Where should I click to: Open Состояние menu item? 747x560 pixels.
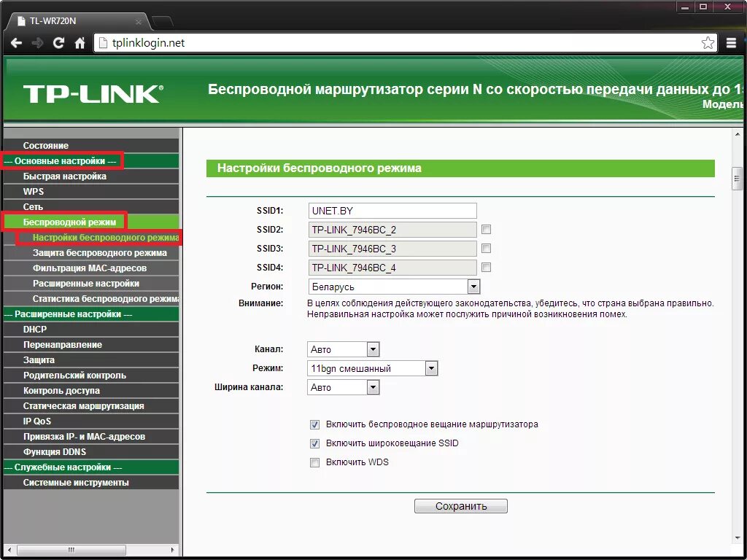(91, 146)
